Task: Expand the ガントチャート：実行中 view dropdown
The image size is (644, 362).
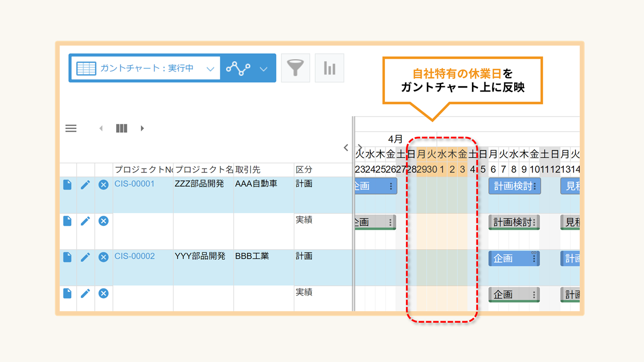Action: (210, 68)
